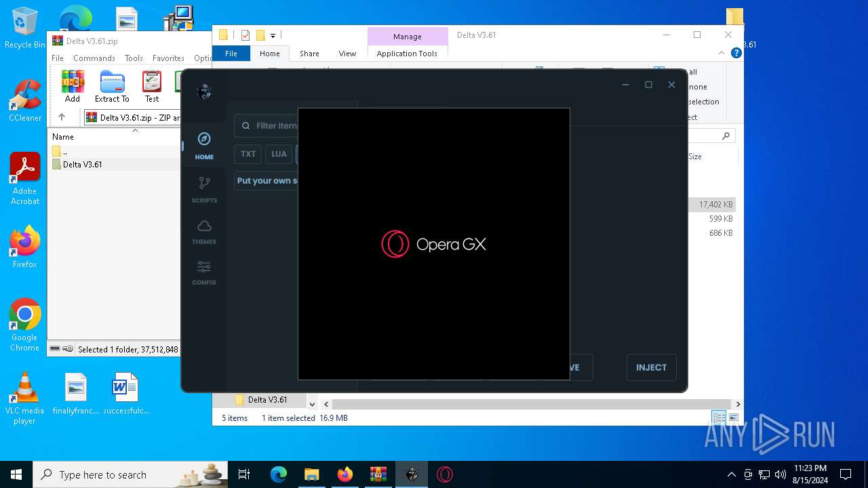Click the Explorer horizontal scrollbar
The width and height of the screenshot is (868, 488).
coord(531,404)
